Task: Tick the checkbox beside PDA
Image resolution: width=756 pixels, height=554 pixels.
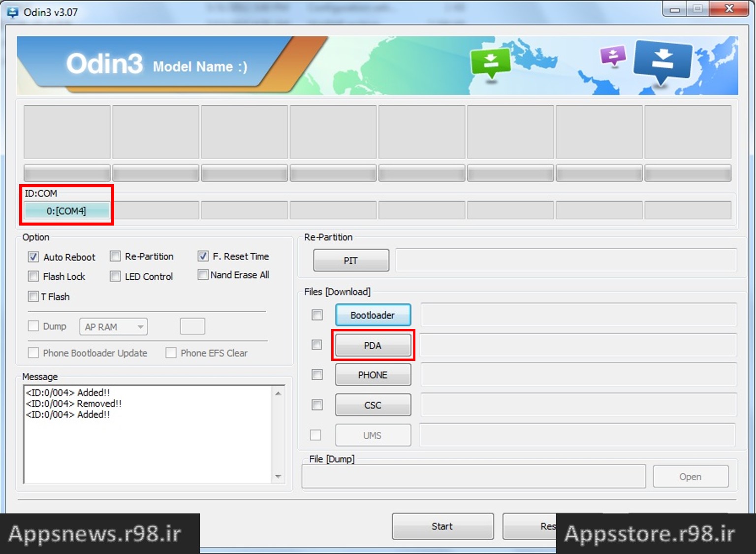Action: (x=317, y=345)
